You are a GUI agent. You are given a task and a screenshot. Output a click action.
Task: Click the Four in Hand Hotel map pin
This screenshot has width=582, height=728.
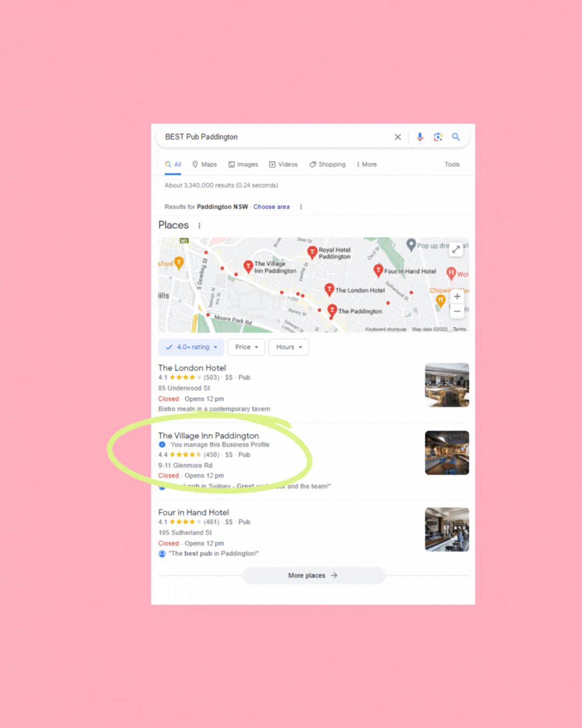pos(378,270)
